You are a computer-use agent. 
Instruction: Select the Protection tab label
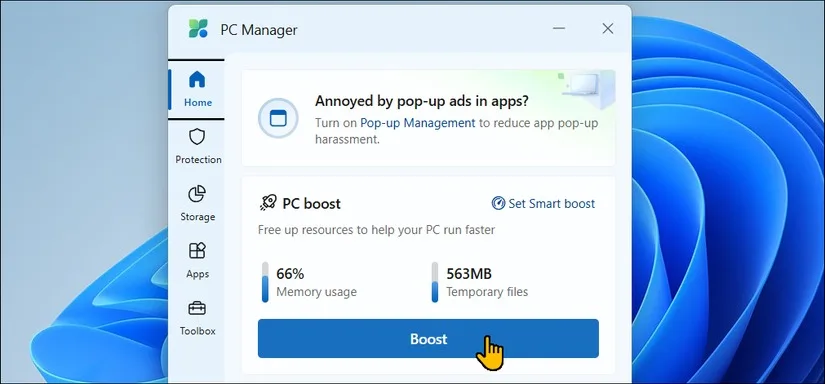[x=198, y=159]
